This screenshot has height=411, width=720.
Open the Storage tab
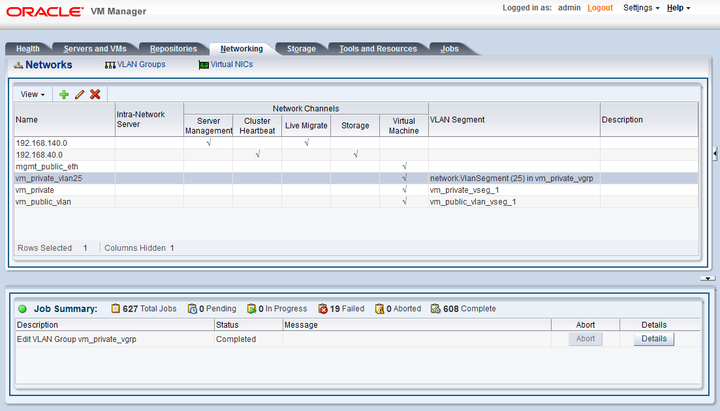click(301, 49)
